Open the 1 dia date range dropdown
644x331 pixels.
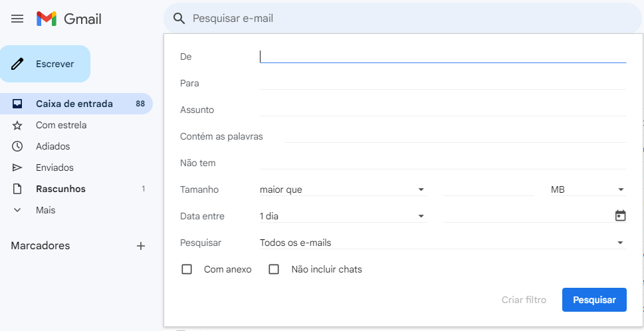[342, 216]
